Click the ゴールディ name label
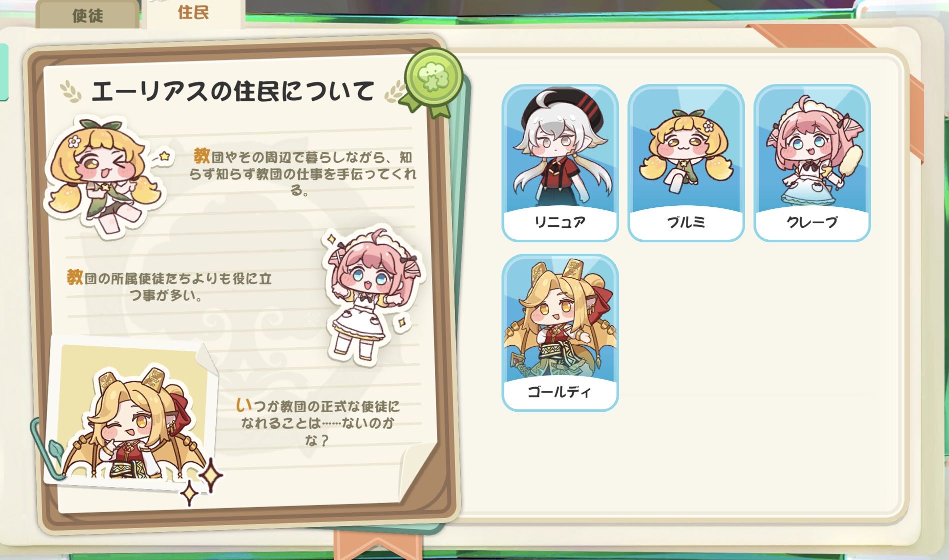Screen dimensions: 949x560 coord(560,392)
